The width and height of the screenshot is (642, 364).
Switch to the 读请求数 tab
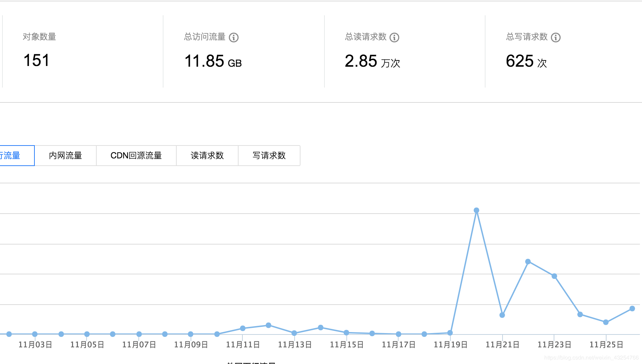click(207, 156)
